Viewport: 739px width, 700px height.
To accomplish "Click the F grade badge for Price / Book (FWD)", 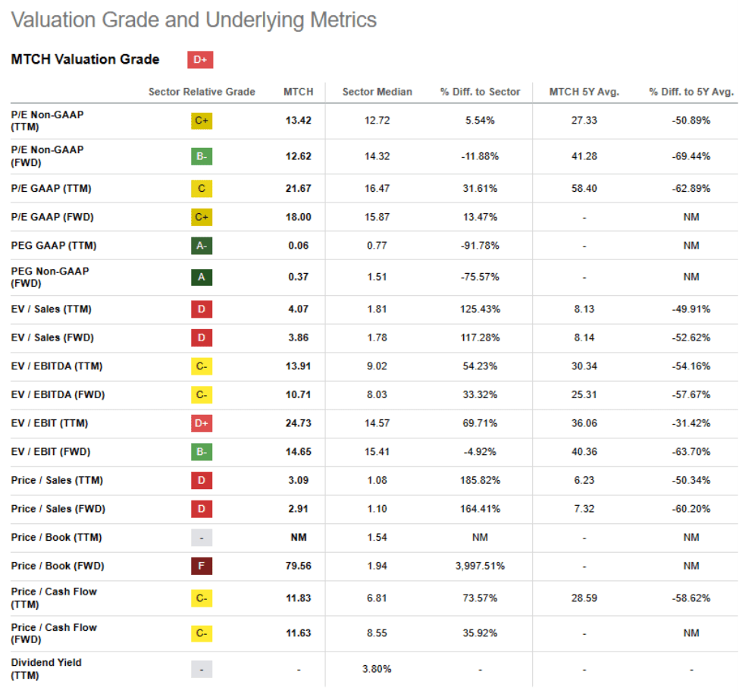I will [x=202, y=566].
